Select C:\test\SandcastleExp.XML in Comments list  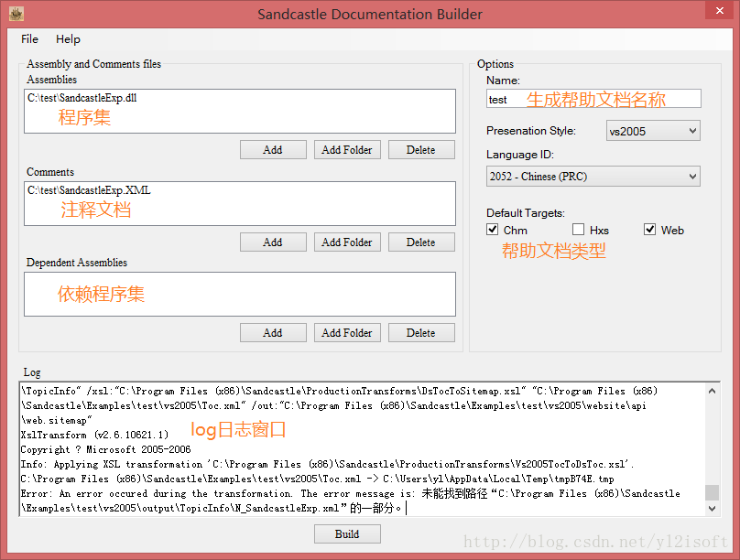89,190
